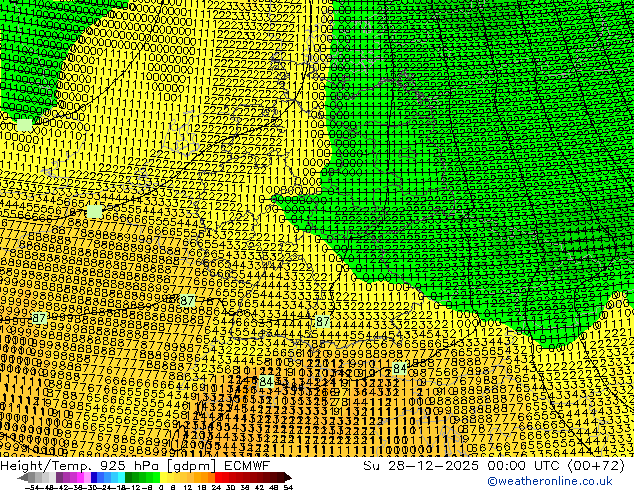Pick the darkest green legend swatch
This screenshot has height=490, width=634.
click(128, 477)
